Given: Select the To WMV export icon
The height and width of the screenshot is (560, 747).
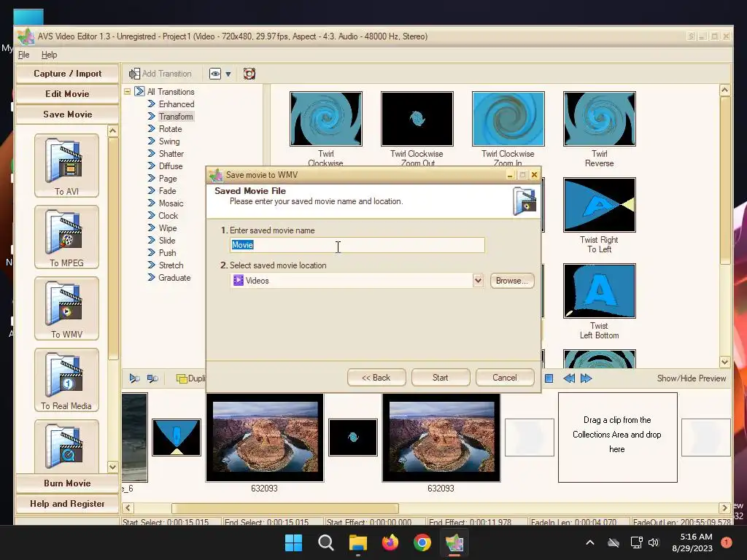Looking at the screenshot, I should click(66, 308).
